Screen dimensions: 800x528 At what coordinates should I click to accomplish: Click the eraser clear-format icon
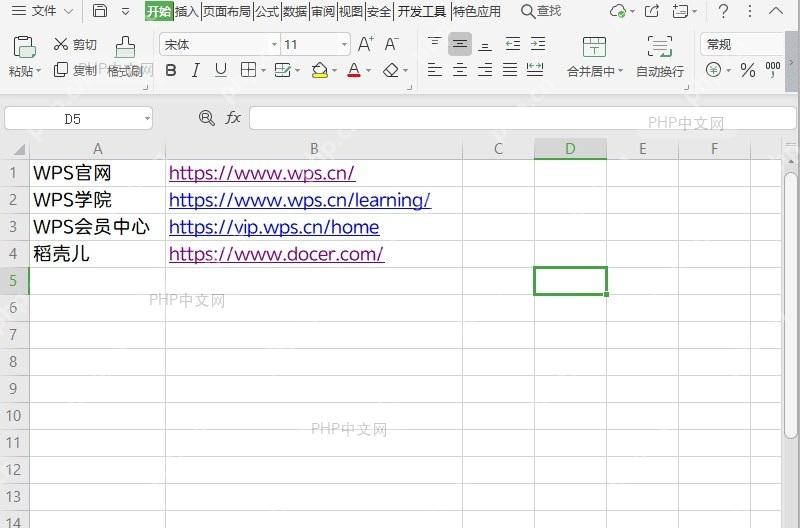pyautogui.click(x=391, y=70)
